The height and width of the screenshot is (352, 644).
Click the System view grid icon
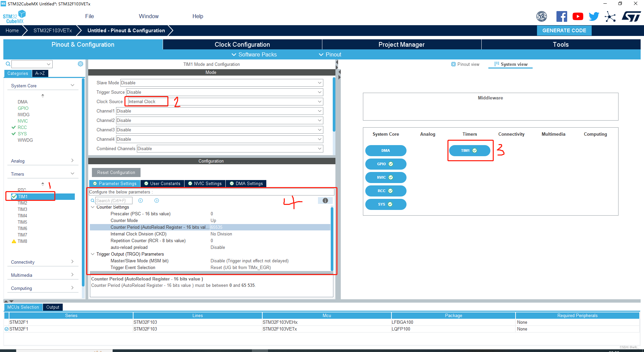click(497, 64)
